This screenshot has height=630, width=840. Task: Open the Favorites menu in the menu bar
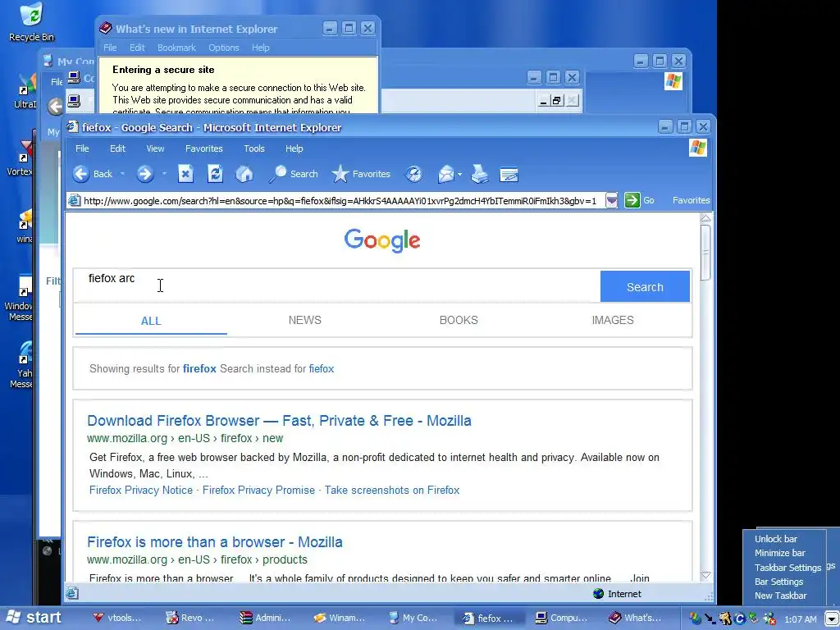[203, 148]
